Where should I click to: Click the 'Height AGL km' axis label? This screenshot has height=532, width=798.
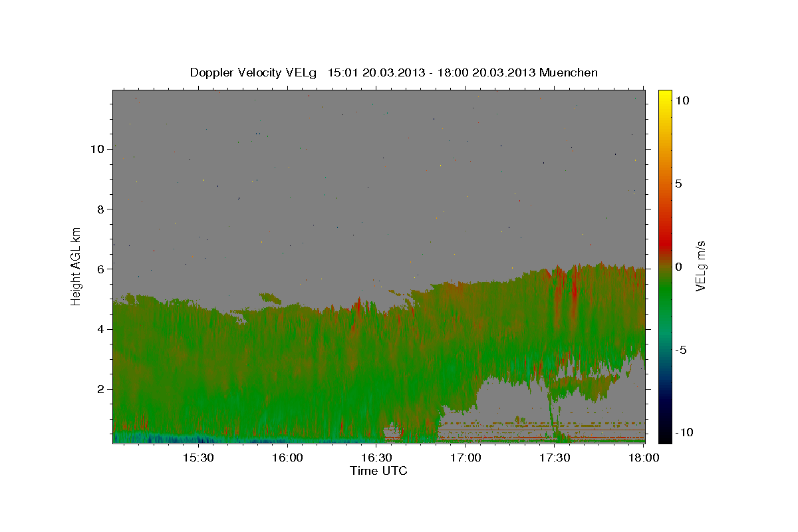click(x=76, y=265)
